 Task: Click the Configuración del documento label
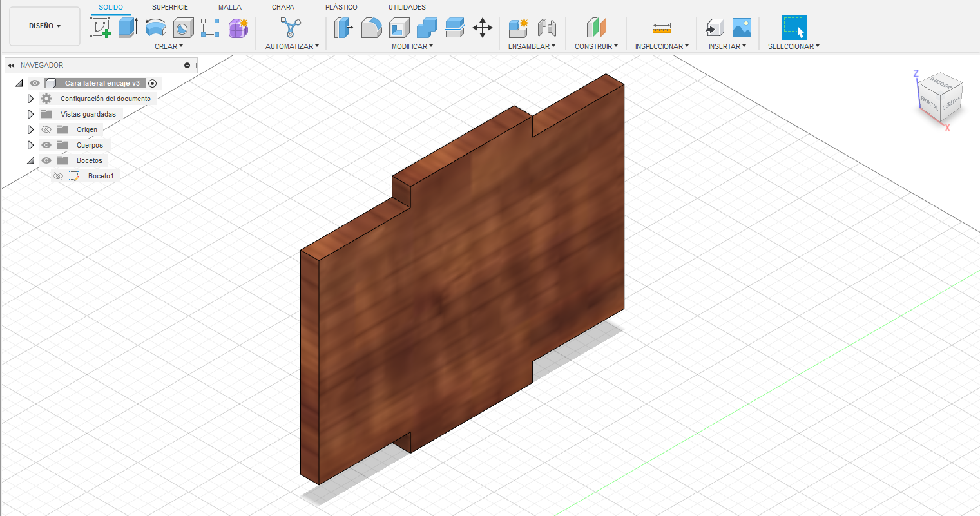pos(106,99)
